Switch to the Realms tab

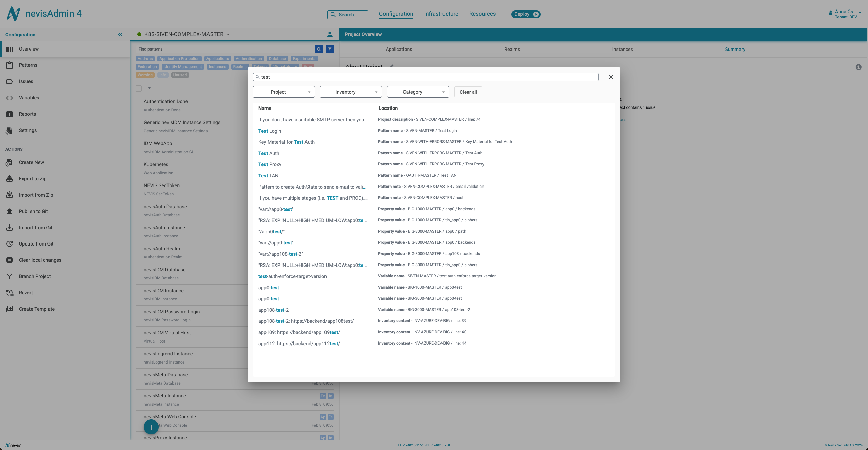point(512,49)
